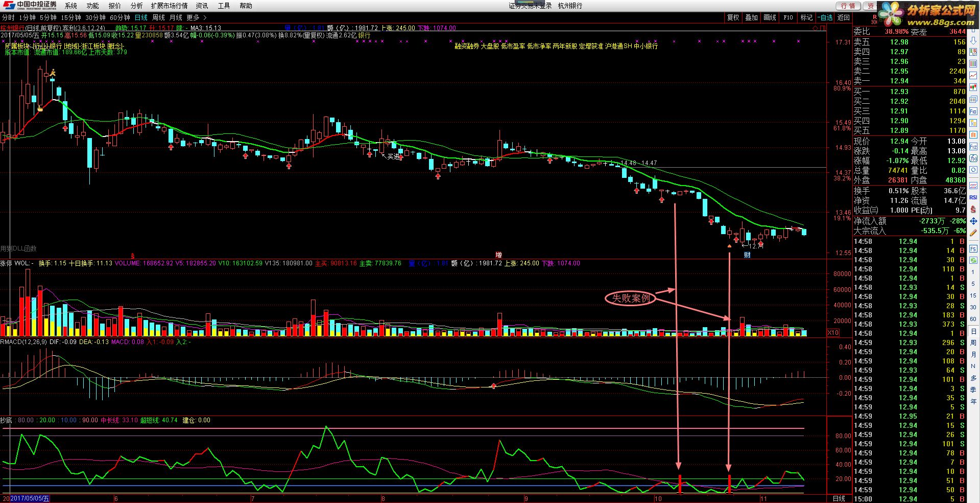This screenshot has height=503, width=980.
Task: Click the -自选 button
Action: coord(825,17)
